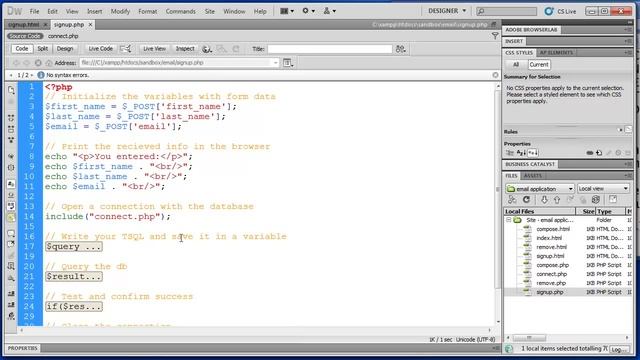Viewport: 640px width, 360px height.
Task: Click Connect to remote server icon in Files
Action: (512, 200)
